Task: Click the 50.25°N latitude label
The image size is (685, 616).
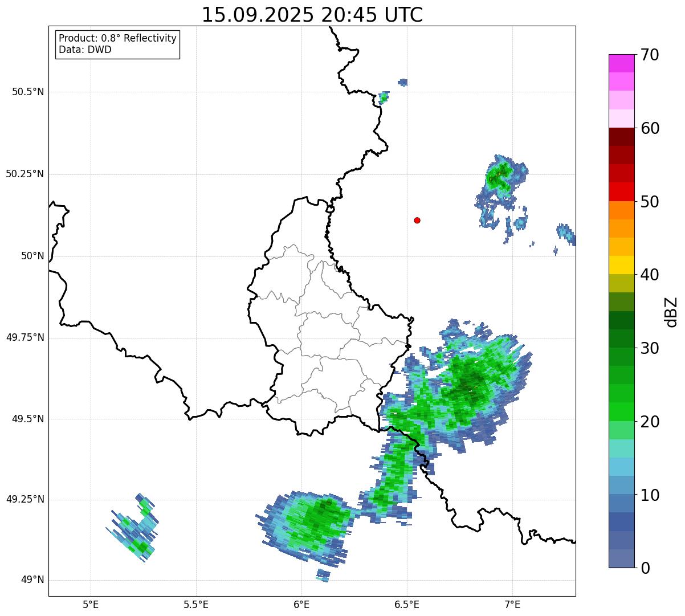Action: pos(25,174)
